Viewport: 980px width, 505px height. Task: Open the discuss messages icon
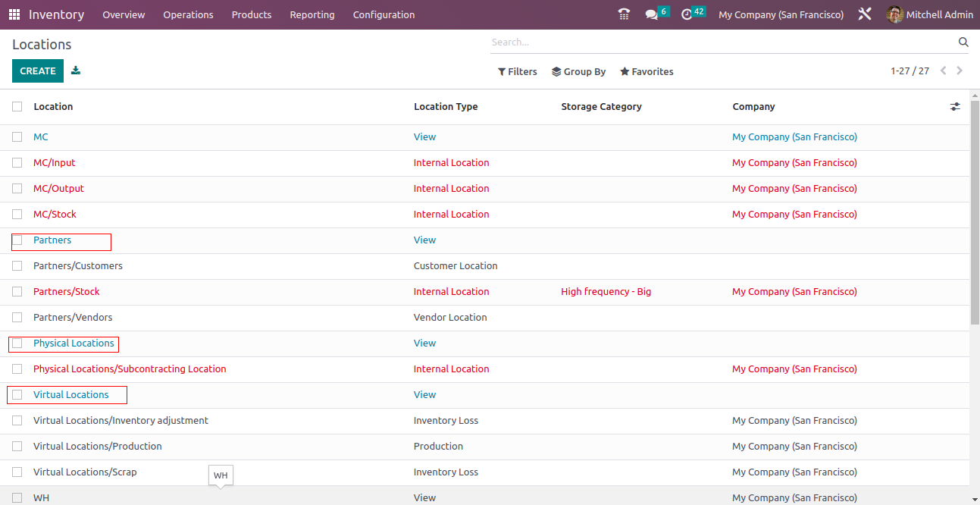pos(651,14)
